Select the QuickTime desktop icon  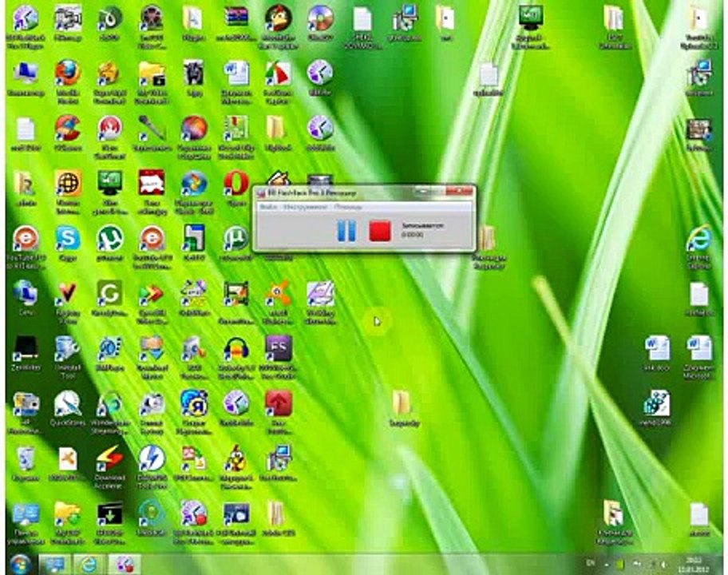68,409
